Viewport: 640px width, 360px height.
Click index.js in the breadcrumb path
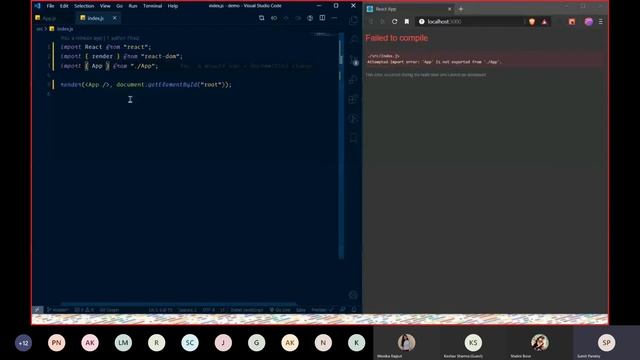click(61, 29)
